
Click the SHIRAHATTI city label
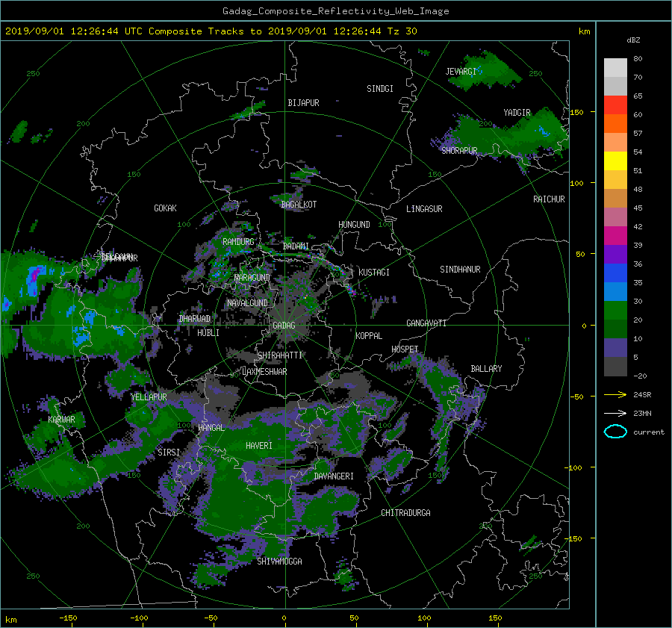(x=280, y=355)
